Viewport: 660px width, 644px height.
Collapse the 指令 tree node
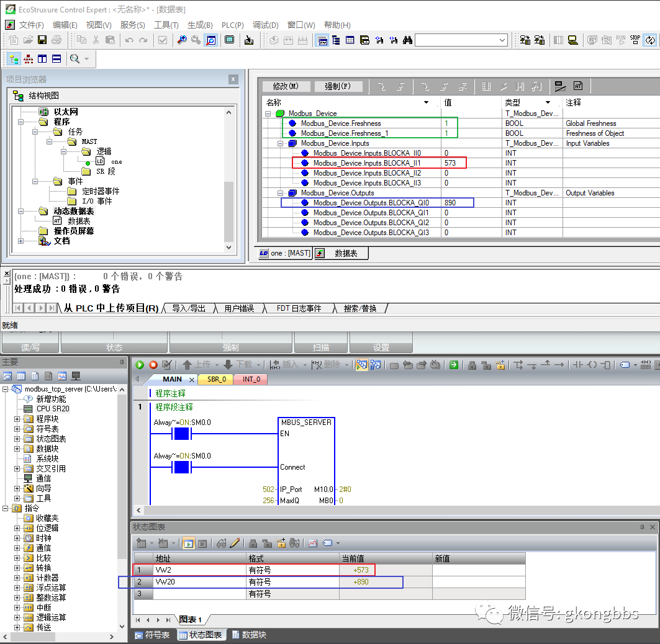pyautogui.click(x=5, y=508)
